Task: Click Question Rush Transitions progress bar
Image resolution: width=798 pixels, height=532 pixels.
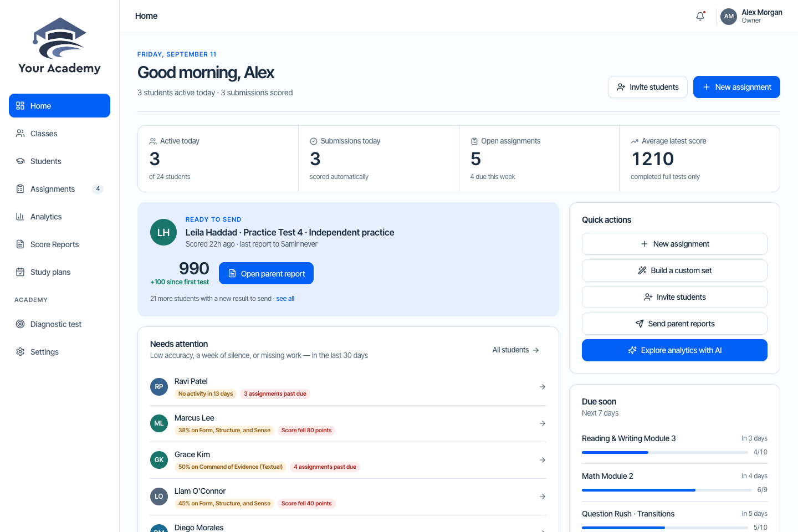Action: point(665,528)
